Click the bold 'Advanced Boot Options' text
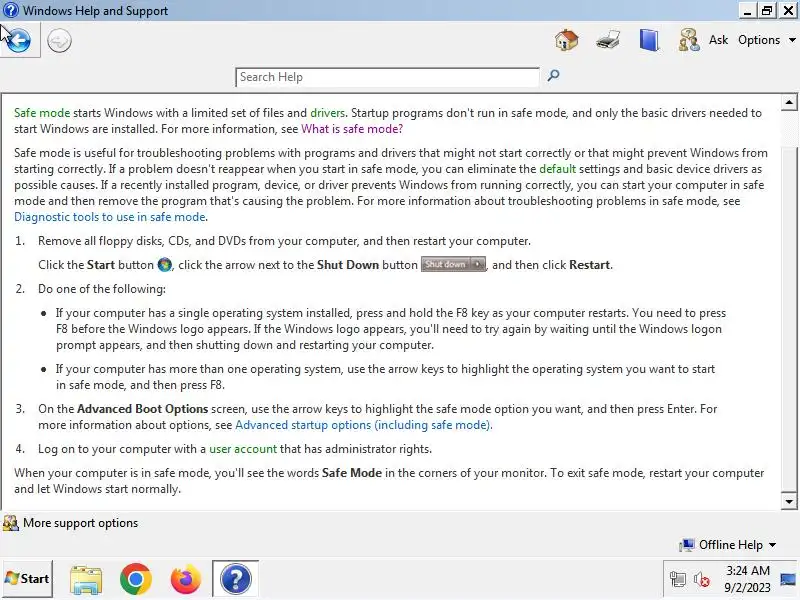Viewport: 800px width, 600px height. point(142,409)
